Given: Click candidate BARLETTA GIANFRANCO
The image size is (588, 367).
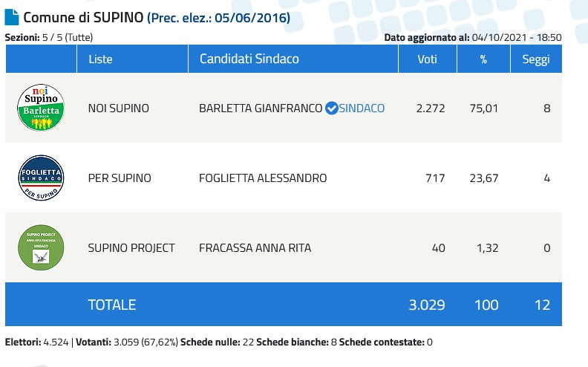Looking at the screenshot, I should [x=261, y=108].
